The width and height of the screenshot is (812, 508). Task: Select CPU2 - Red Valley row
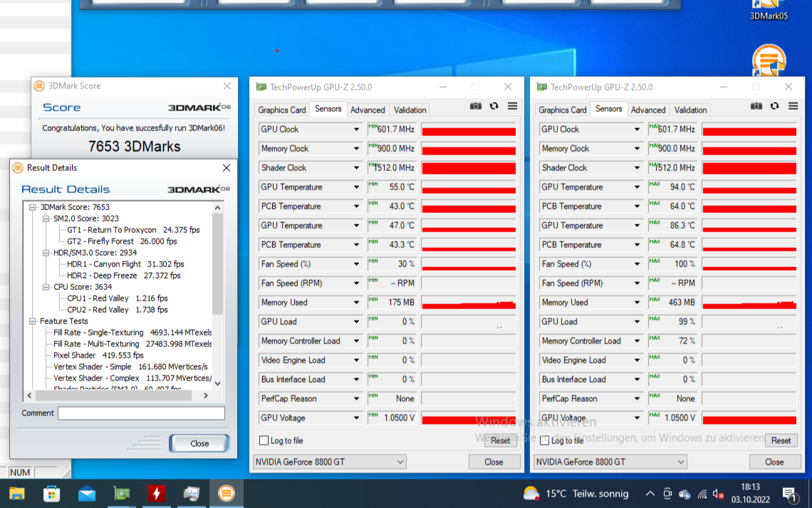[x=117, y=310]
